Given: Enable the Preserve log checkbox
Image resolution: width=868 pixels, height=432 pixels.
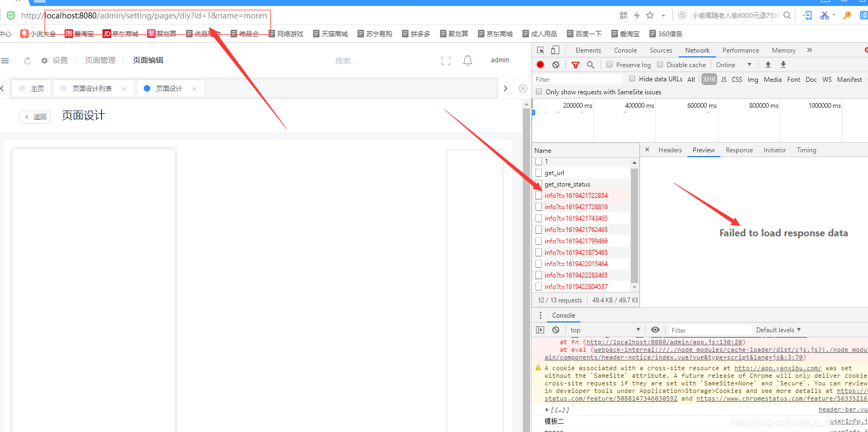Looking at the screenshot, I should (610, 65).
